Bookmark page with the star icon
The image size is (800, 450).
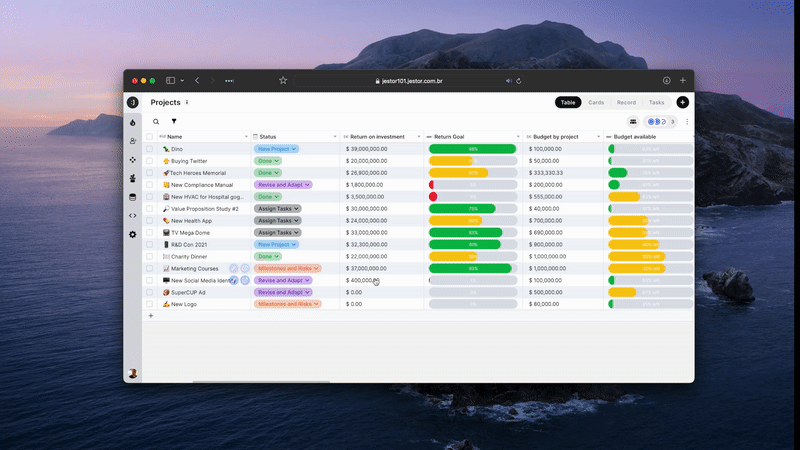283,81
